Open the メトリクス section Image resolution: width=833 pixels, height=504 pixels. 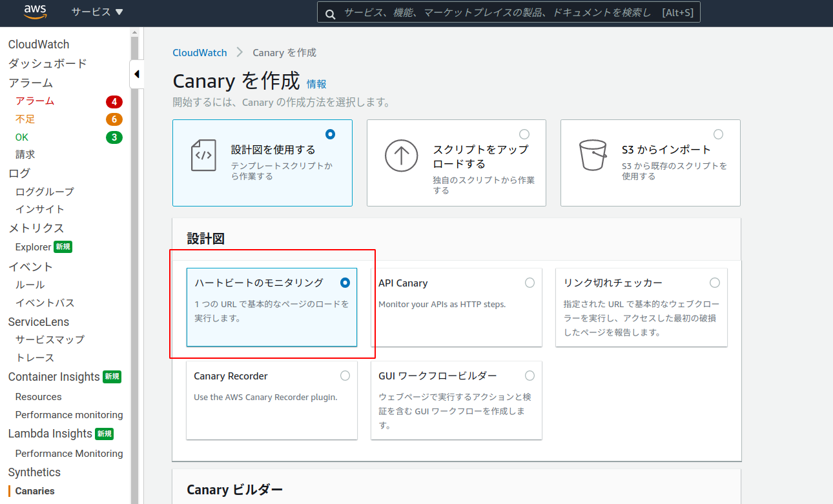[36, 228]
